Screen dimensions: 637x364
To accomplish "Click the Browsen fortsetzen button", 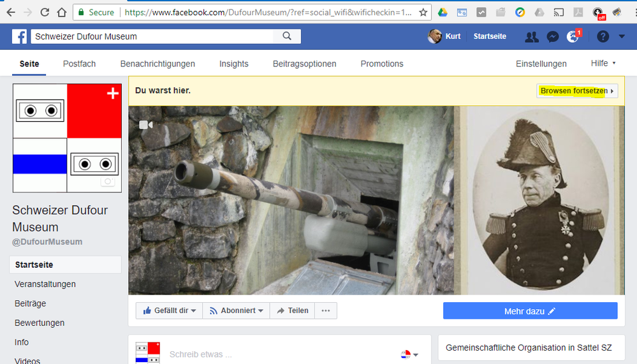I will coord(577,91).
